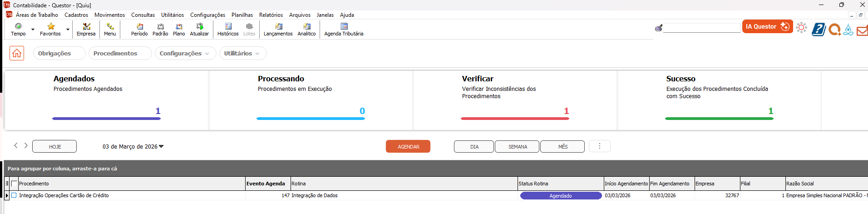This screenshot has height=214, width=868.
Task: Open the date picker for 03 de Março de 2026
Action: 133,146
